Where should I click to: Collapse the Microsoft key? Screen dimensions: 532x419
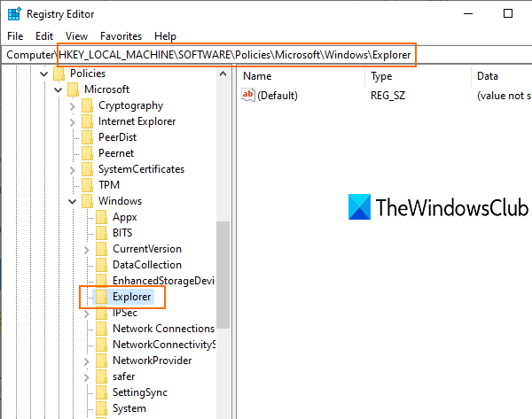(59, 89)
